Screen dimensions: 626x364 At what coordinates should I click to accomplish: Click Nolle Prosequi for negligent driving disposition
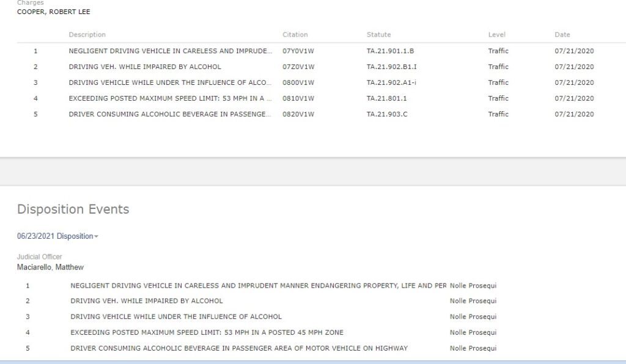(473, 285)
